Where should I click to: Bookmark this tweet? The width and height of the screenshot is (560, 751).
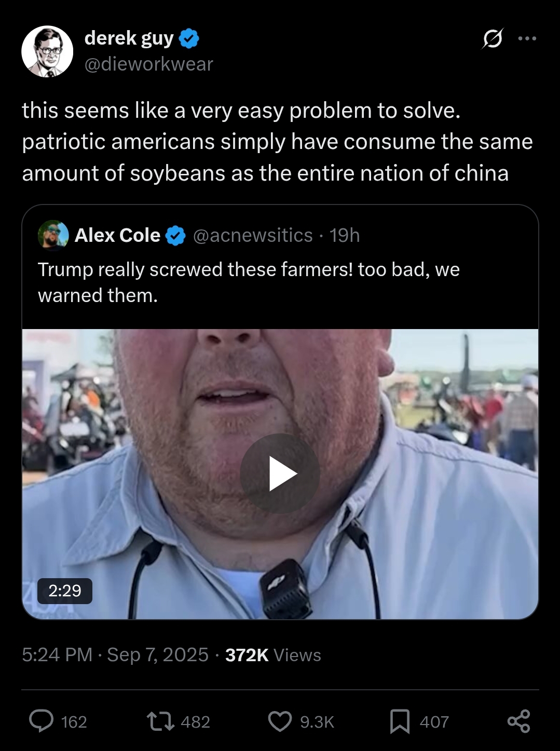coord(399,721)
